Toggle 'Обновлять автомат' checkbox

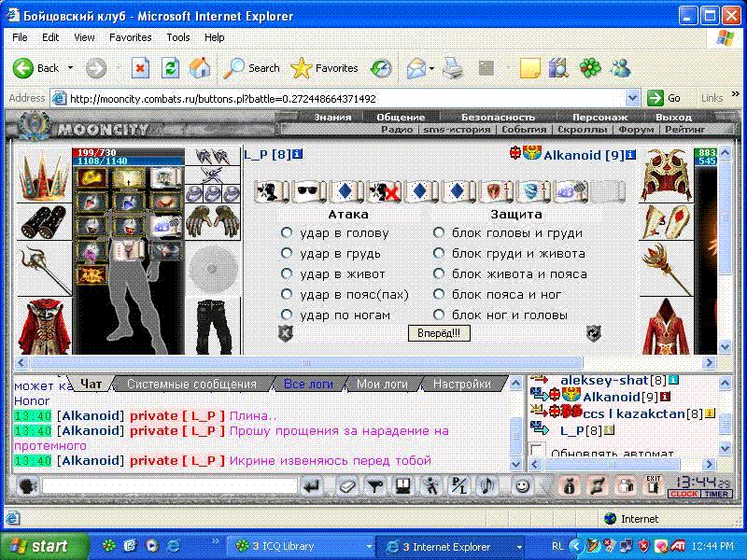[x=538, y=451]
